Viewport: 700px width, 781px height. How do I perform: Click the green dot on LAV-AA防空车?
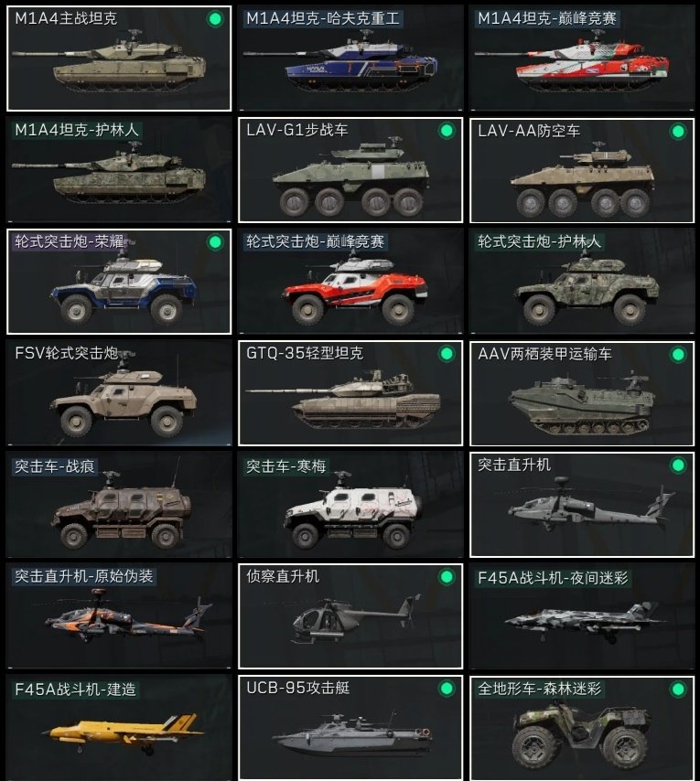tap(677, 132)
